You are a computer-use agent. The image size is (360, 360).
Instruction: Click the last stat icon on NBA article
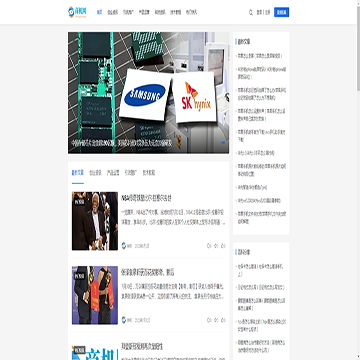tap(223, 246)
